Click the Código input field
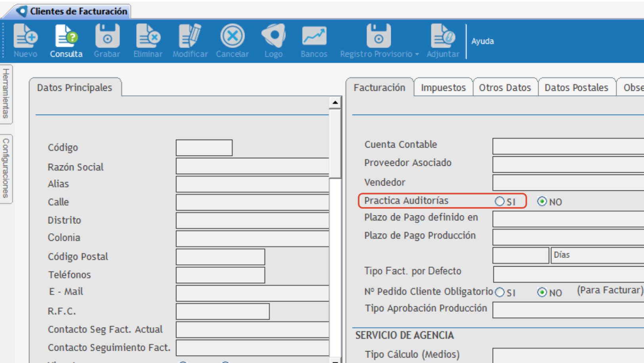Viewport: 644px width, 363px height. 204,148
